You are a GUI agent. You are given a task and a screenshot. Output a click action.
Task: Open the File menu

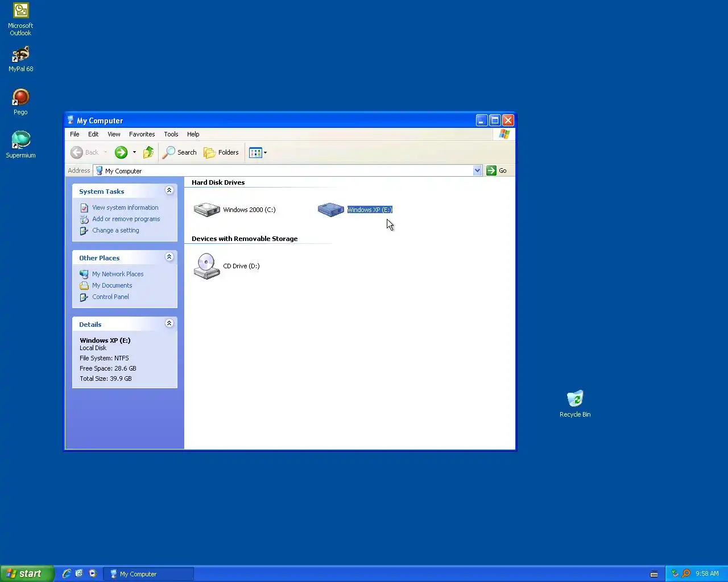[75, 134]
